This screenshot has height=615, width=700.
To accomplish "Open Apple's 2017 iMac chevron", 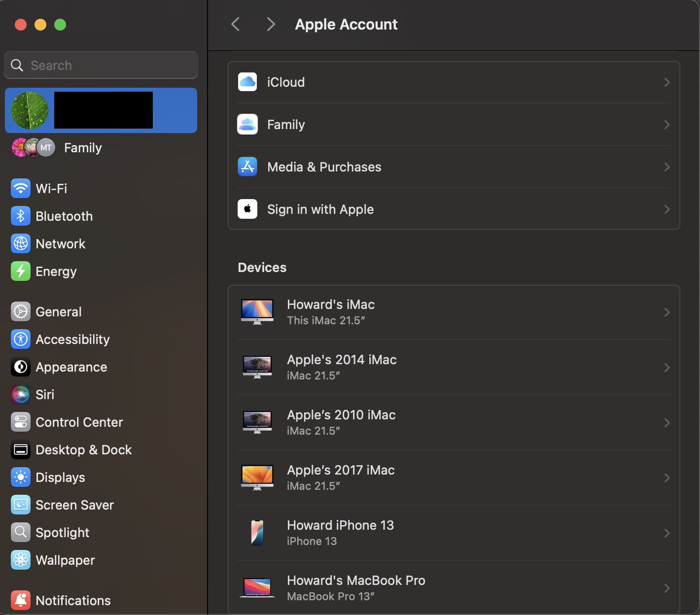I will click(666, 478).
